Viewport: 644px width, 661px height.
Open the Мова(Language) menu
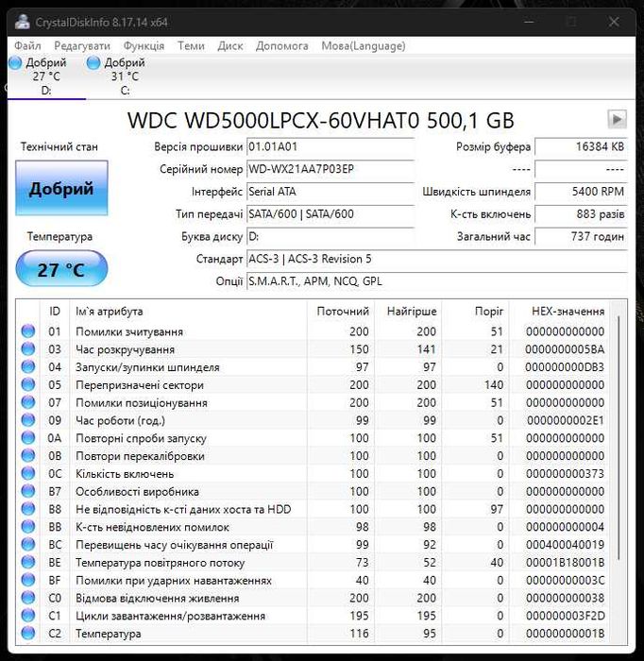click(x=364, y=45)
